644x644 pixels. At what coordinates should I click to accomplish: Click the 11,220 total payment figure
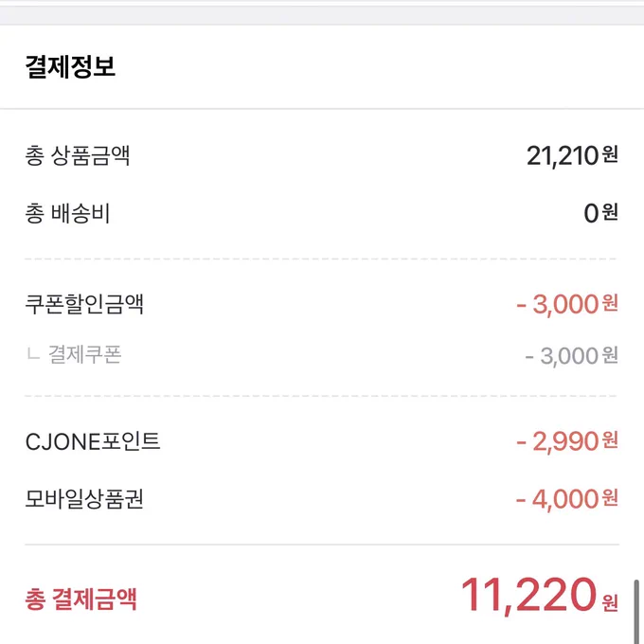click(528, 595)
